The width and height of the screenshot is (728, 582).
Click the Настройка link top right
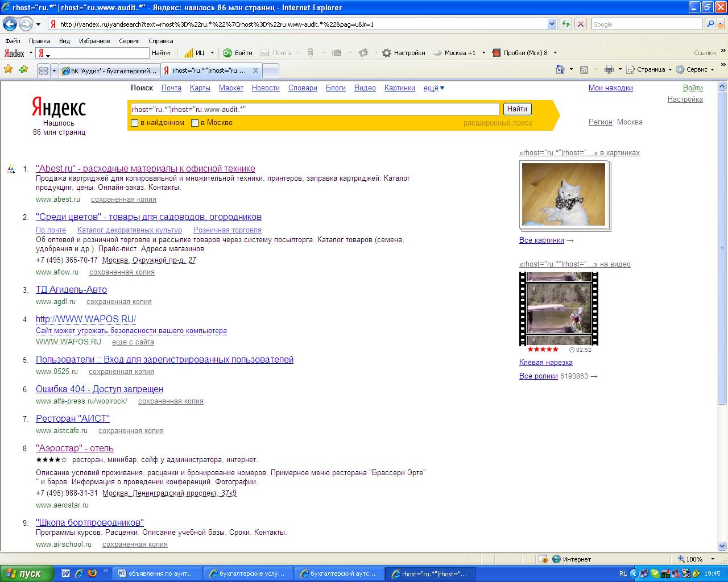click(x=685, y=99)
